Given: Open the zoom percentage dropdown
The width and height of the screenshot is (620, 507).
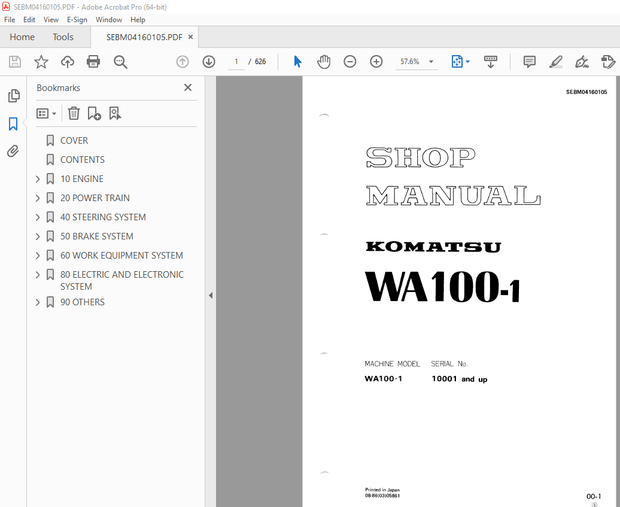Looking at the screenshot, I should pos(431,62).
